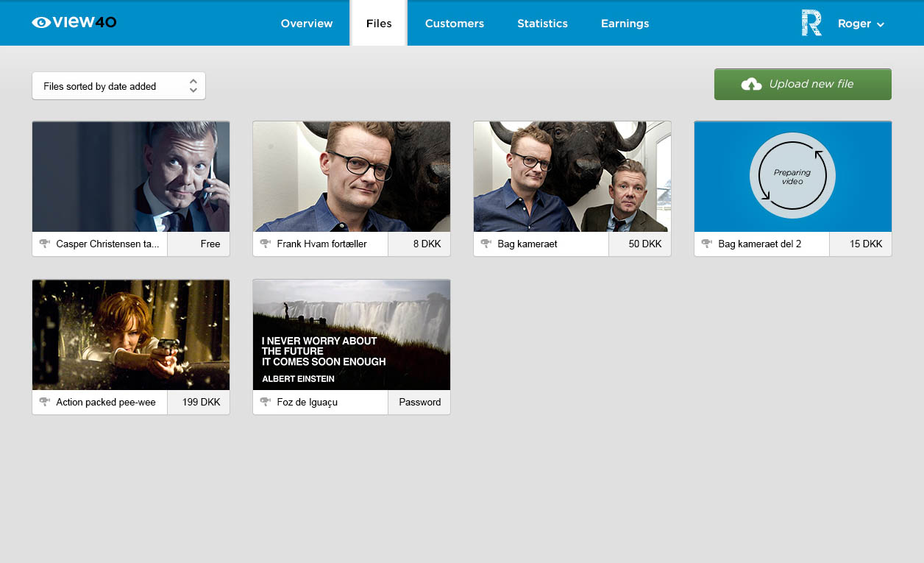Select the Earnings tab
924x563 pixels.
(x=625, y=24)
